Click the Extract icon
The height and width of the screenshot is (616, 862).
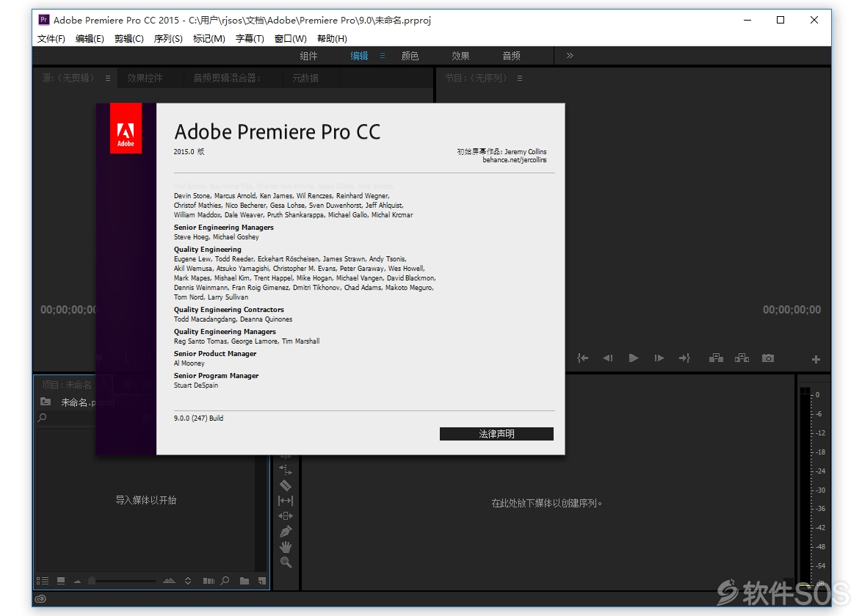(742, 358)
